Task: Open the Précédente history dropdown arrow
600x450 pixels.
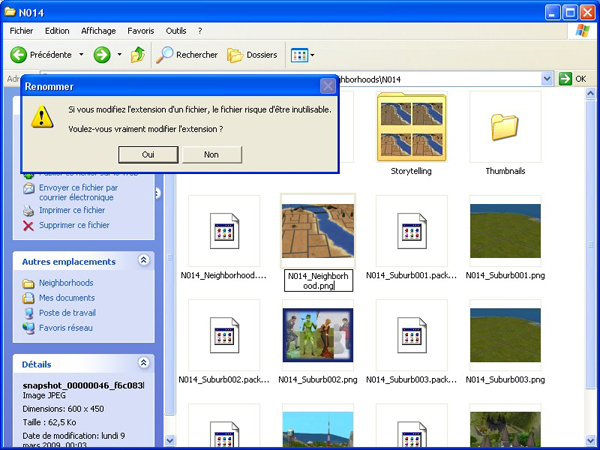Action: 81,55
